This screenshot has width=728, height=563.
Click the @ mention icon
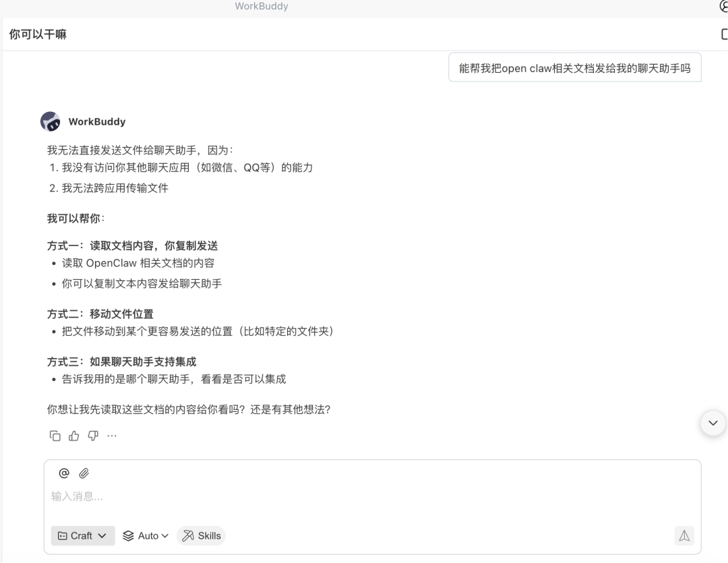point(64,473)
